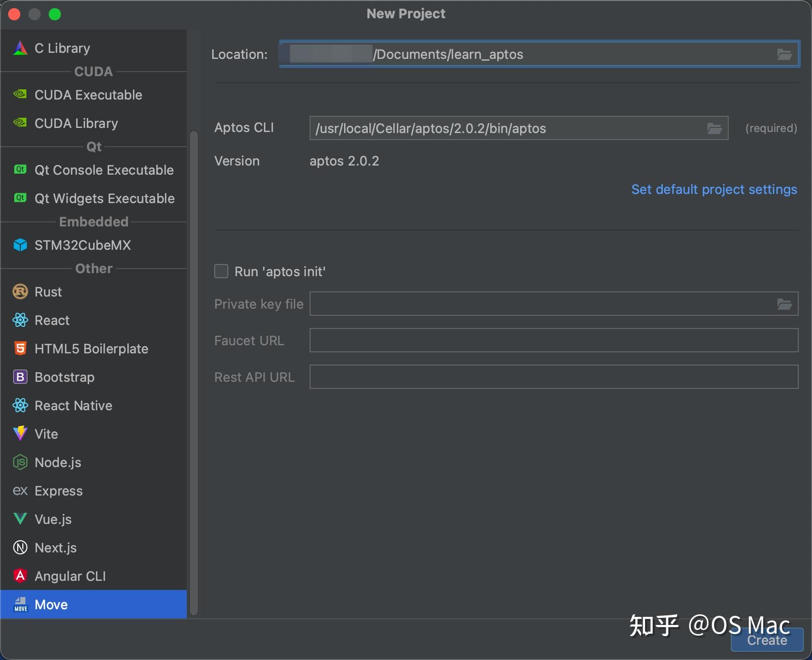Open Set default project settings link
The image size is (812, 660).
(x=714, y=189)
